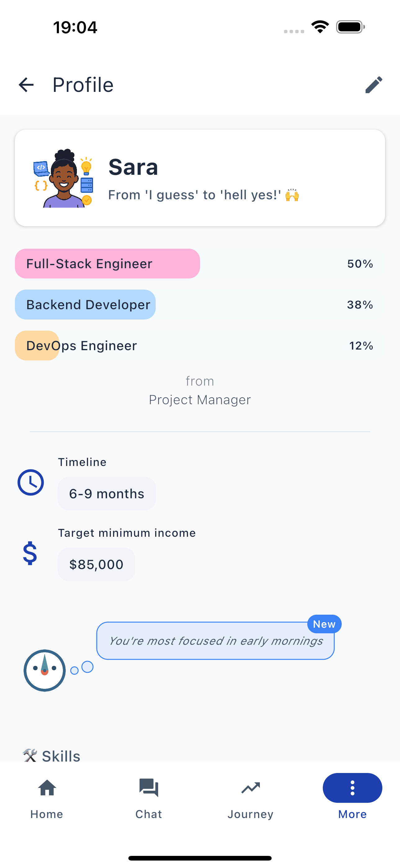This screenshot has height=868, width=400.
Task: Select the DevOps Engineer career chip
Action: tap(82, 346)
